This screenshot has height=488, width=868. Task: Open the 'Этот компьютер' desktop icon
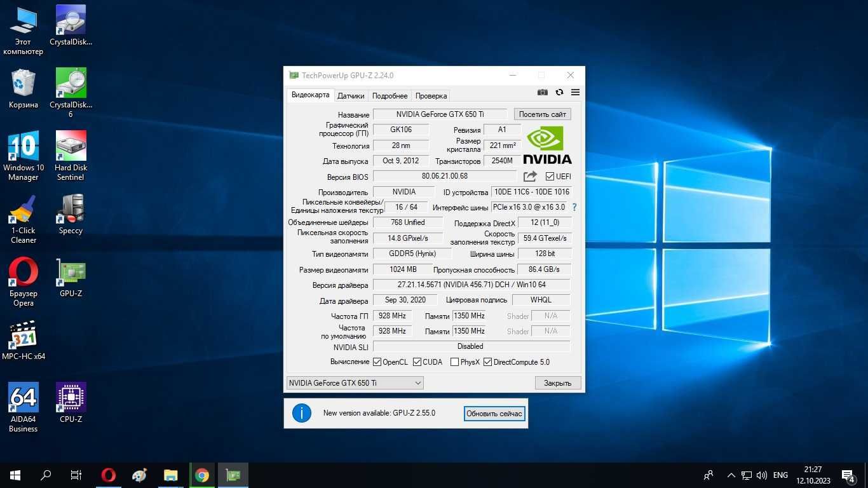[x=24, y=30]
